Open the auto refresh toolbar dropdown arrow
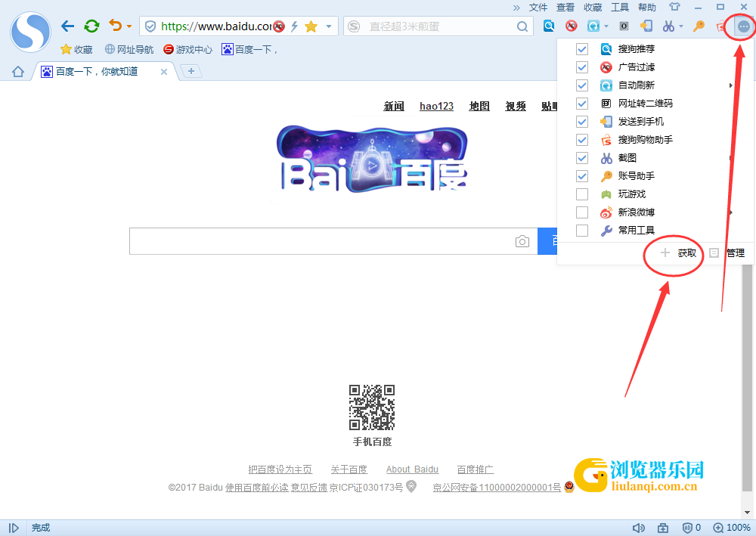The image size is (756, 536). pos(606,26)
